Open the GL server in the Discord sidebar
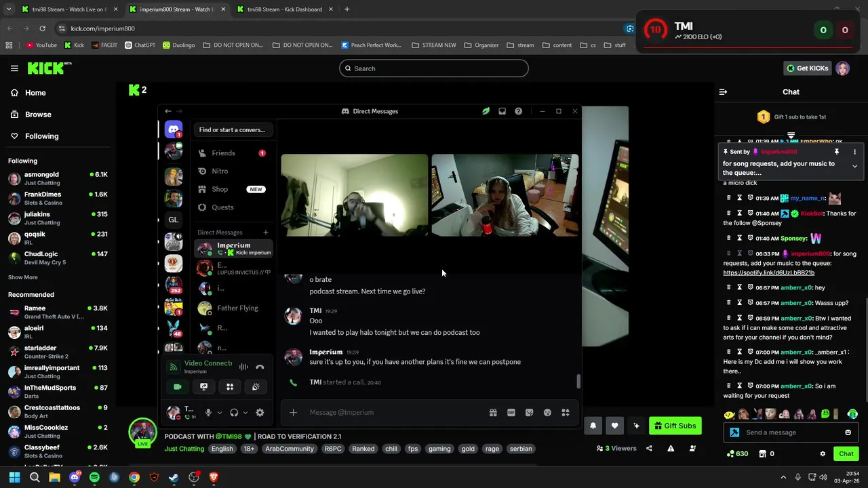Viewport: 868px width, 488px height. 174,220
